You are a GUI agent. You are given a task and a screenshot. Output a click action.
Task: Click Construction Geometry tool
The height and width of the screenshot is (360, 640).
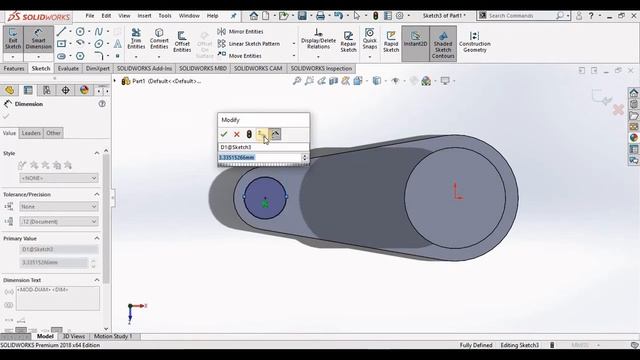[x=474, y=42]
